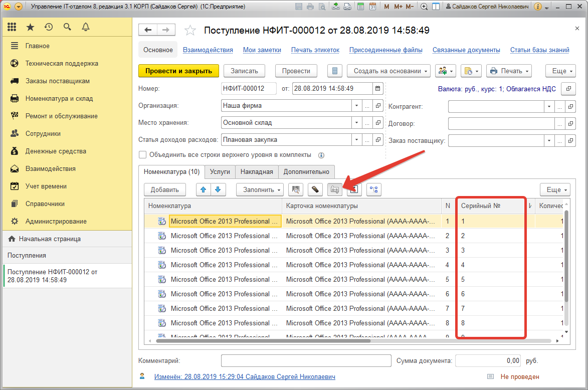Open calculator icon in title bar

tap(360, 7)
